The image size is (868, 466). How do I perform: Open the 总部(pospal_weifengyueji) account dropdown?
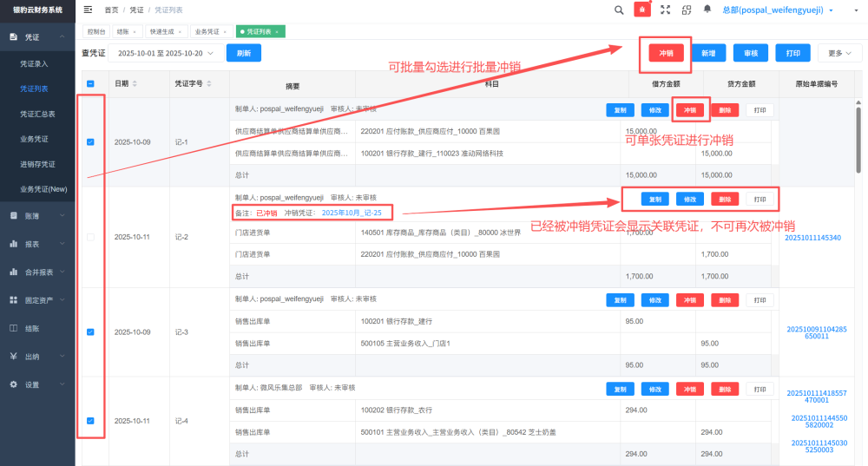pos(777,10)
